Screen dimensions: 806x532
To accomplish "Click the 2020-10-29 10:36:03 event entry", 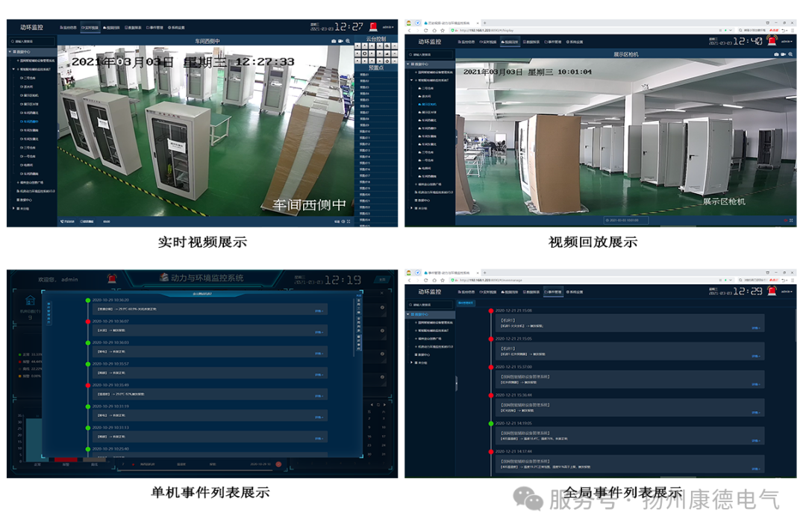I will coord(209,351).
